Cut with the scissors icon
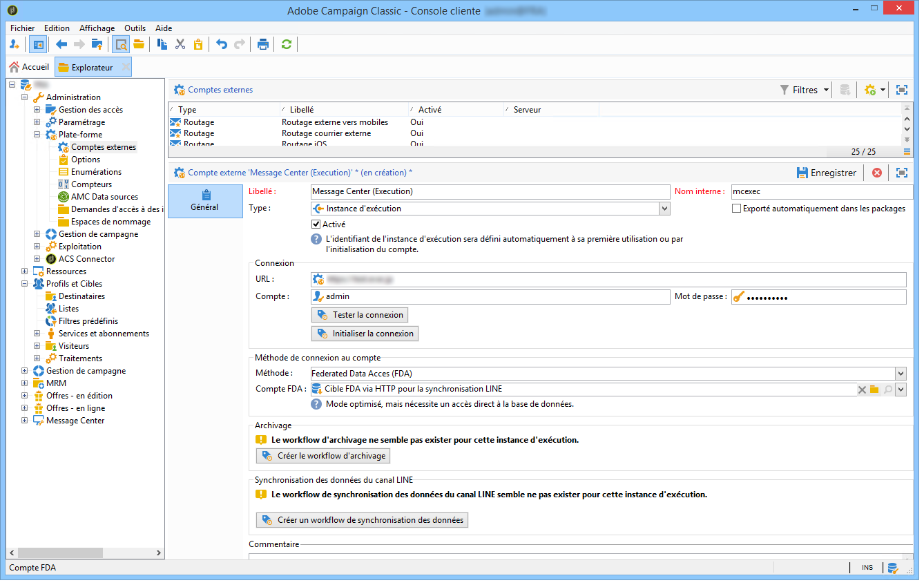 tap(180, 45)
